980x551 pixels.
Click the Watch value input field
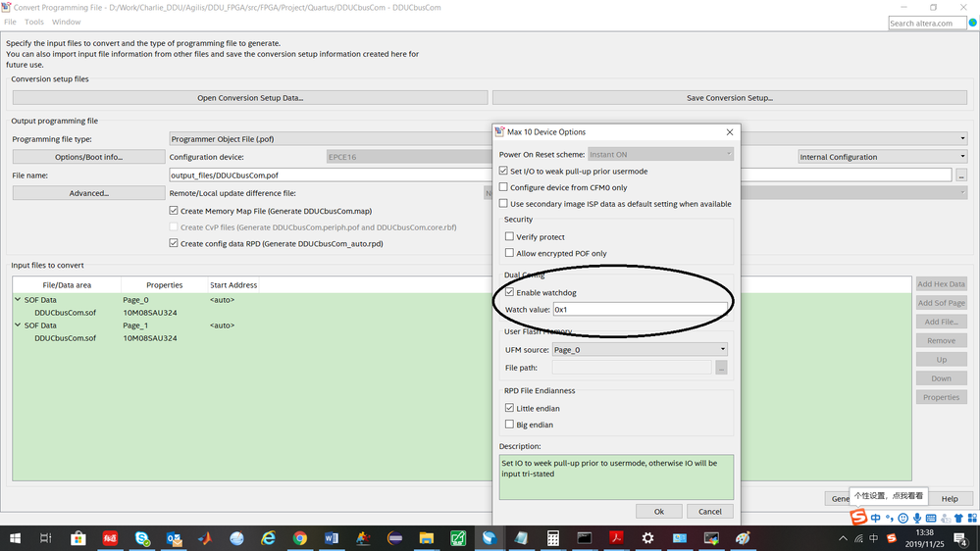tap(640, 310)
